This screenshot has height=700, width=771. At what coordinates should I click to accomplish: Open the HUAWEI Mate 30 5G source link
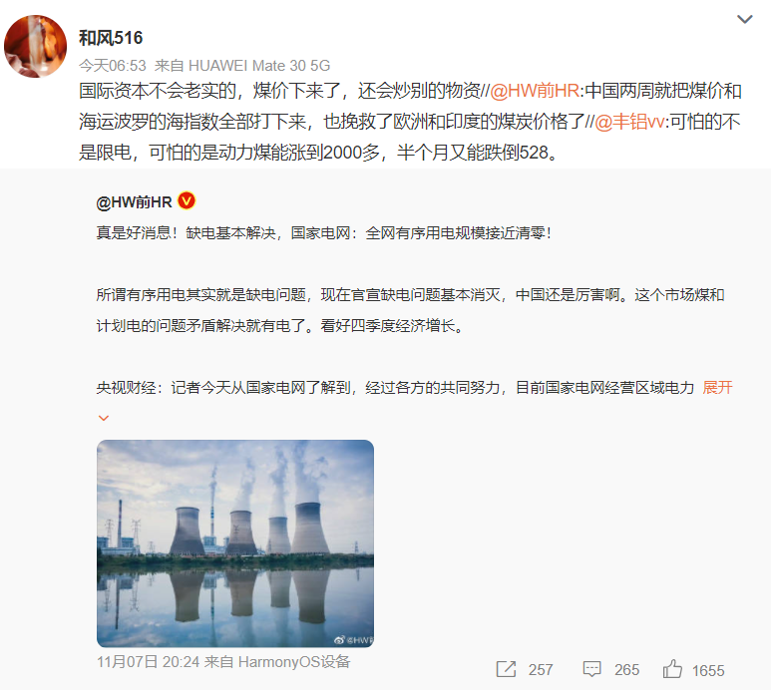tap(259, 66)
